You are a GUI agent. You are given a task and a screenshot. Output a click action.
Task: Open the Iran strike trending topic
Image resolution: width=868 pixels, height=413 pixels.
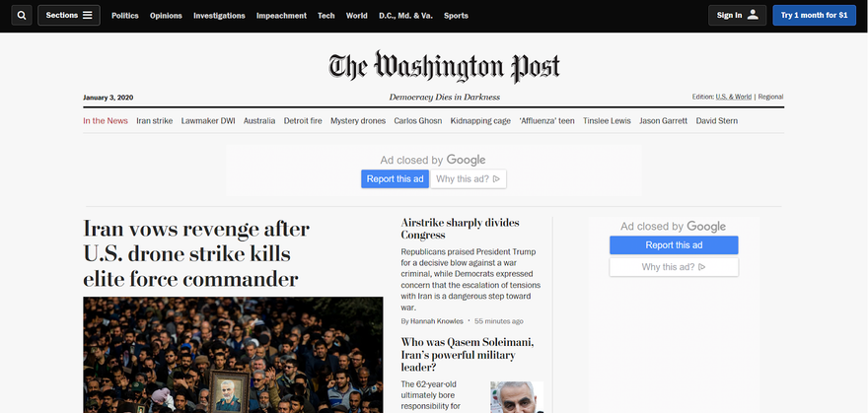point(155,120)
